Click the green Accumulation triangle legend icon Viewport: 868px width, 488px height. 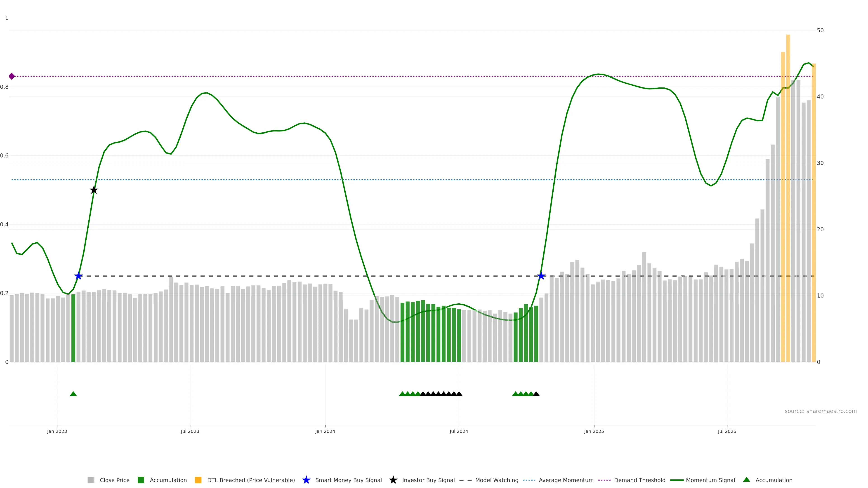(x=746, y=480)
